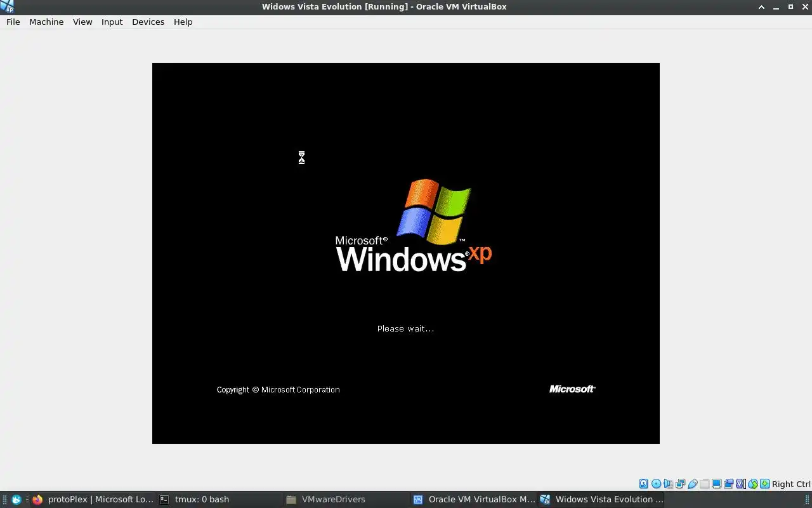Viewport: 812px width, 508px height.
Task: Switch to tmux bash terminal in taskbar
Action: [x=219, y=499]
